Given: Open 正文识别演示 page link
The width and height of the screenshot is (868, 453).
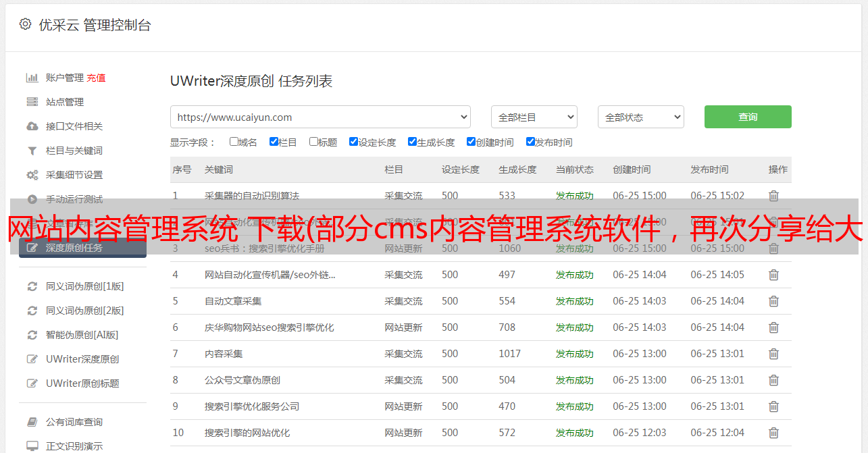Looking at the screenshot, I should pos(74,446).
